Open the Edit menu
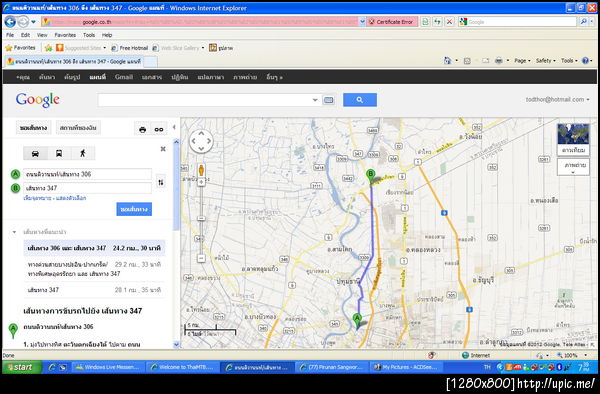 coord(25,35)
